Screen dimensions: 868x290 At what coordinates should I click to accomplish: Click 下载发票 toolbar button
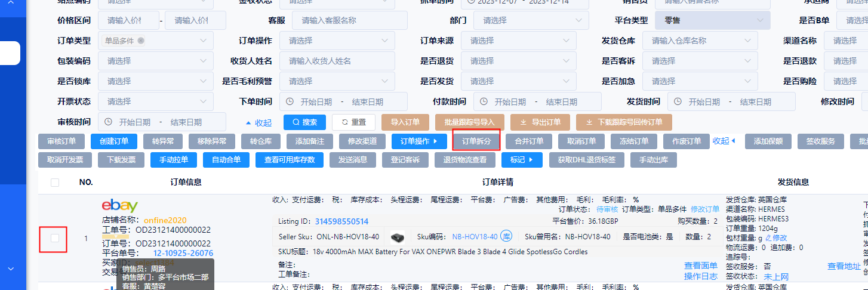121,160
